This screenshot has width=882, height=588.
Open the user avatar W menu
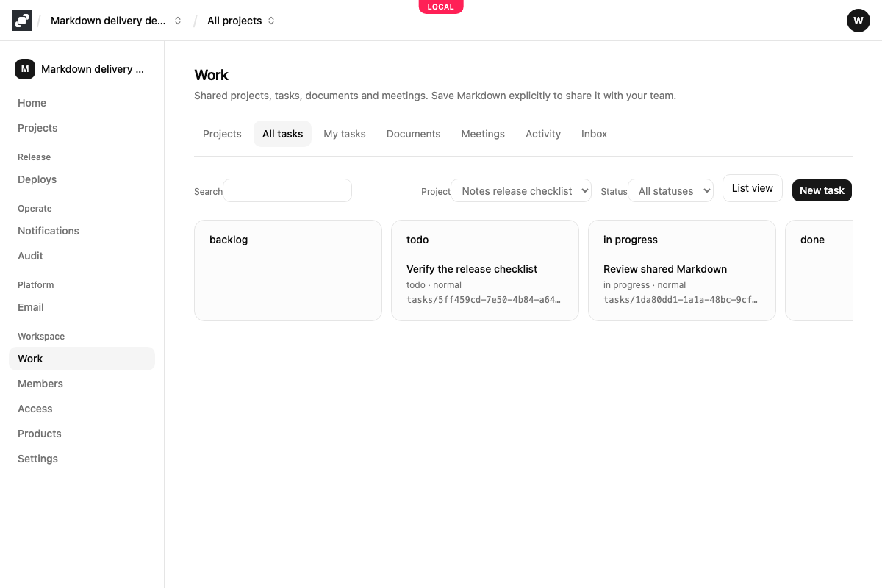[x=858, y=21]
